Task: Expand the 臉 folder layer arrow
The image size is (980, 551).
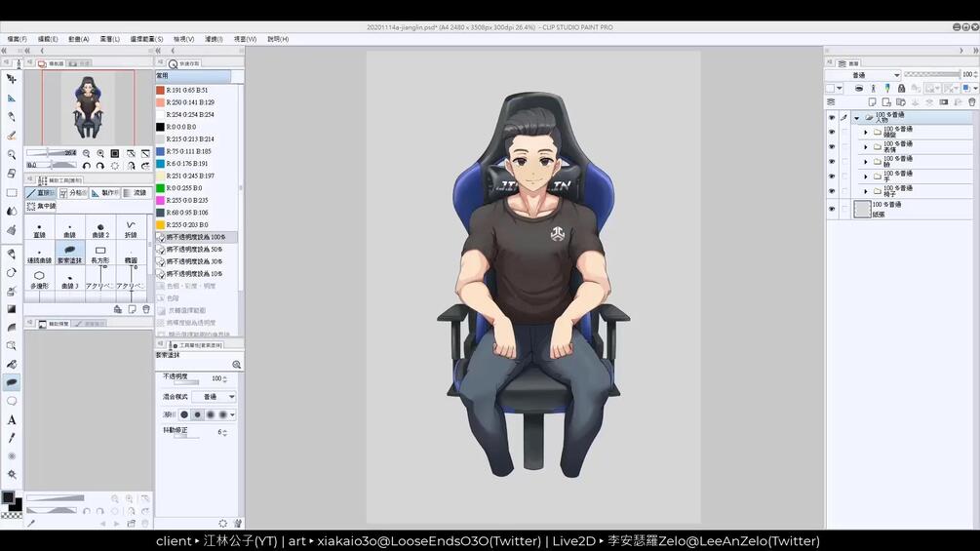Action: coord(866,162)
